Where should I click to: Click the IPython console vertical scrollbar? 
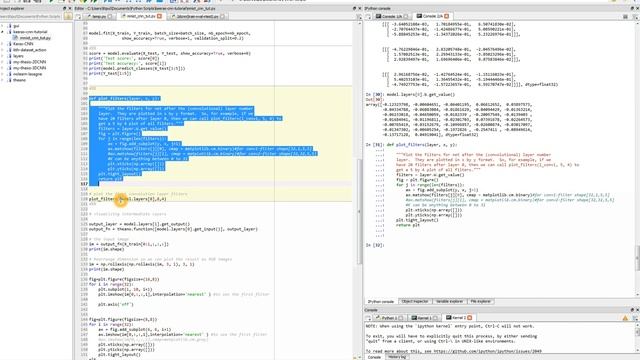pyautogui.click(x=637, y=258)
